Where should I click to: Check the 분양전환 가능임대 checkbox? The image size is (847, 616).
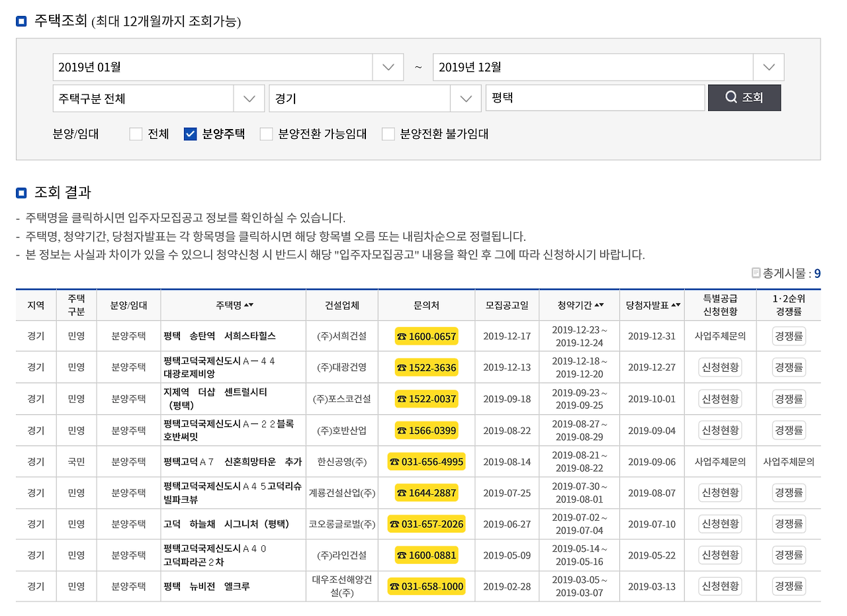click(267, 134)
